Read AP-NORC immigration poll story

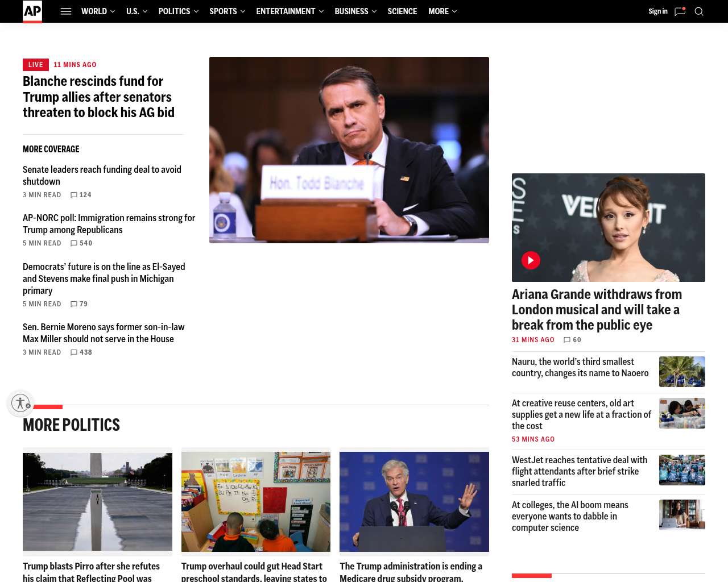[109, 224]
